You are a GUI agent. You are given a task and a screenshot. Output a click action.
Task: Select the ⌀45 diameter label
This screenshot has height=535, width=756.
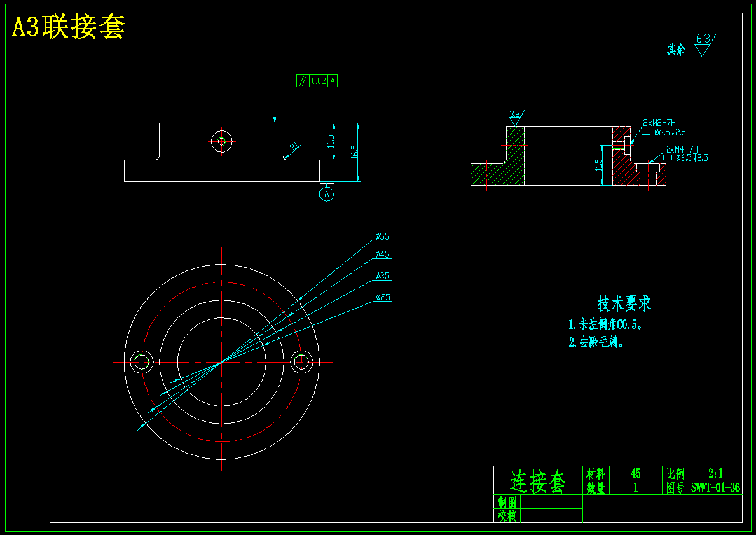click(x=382, y=254)
